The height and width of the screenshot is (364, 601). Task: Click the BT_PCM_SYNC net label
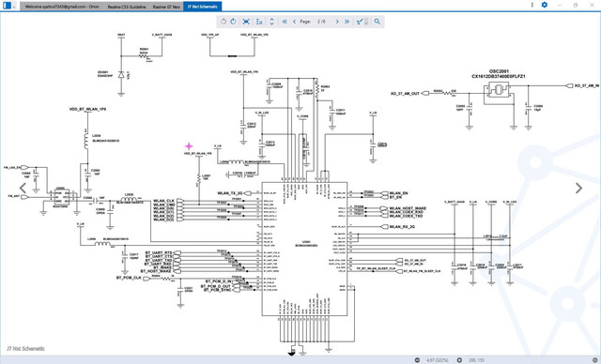[217, 290]
